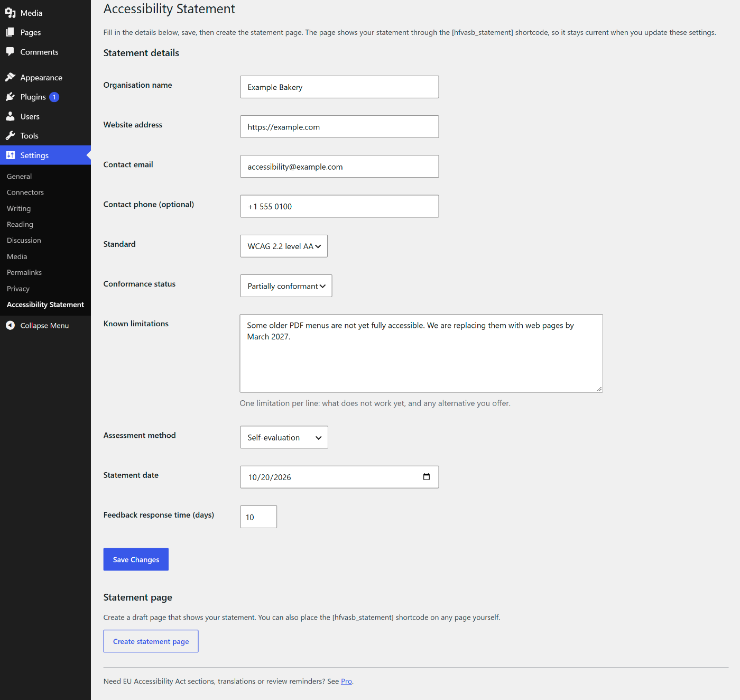Viewport: 740px width, 700px height.
Task: Click the Comments speech bubble icon
Action: coord(10,52)
